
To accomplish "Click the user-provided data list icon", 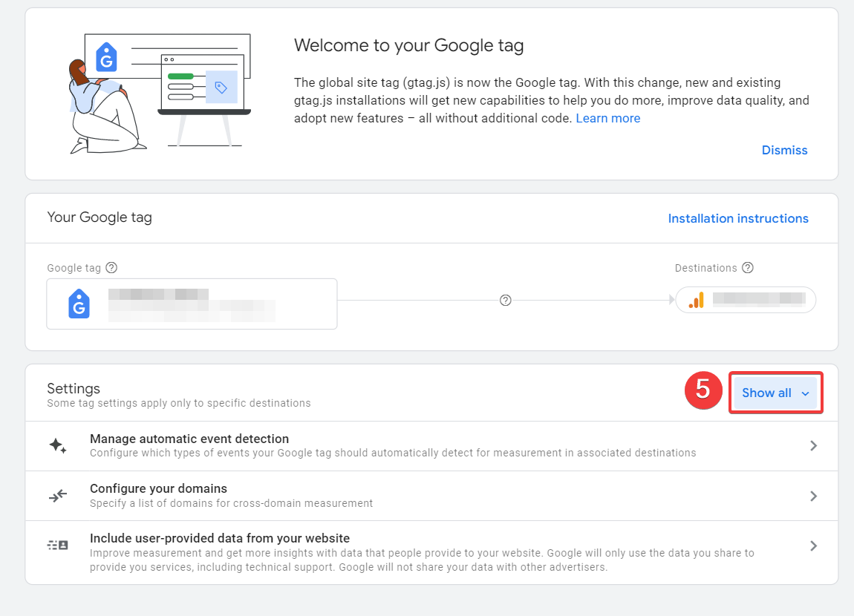I will tap(58, 545).
